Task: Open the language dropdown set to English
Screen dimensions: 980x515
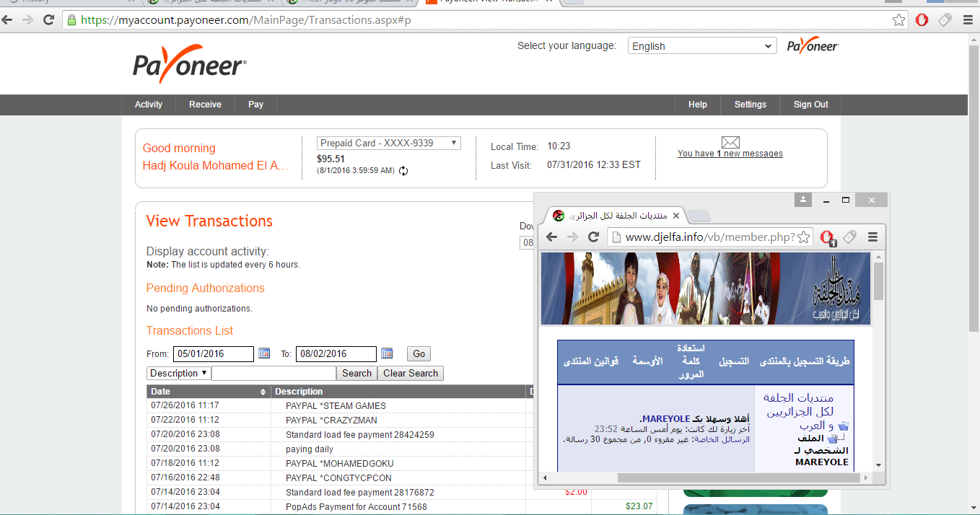Action: tap(702, 46)
